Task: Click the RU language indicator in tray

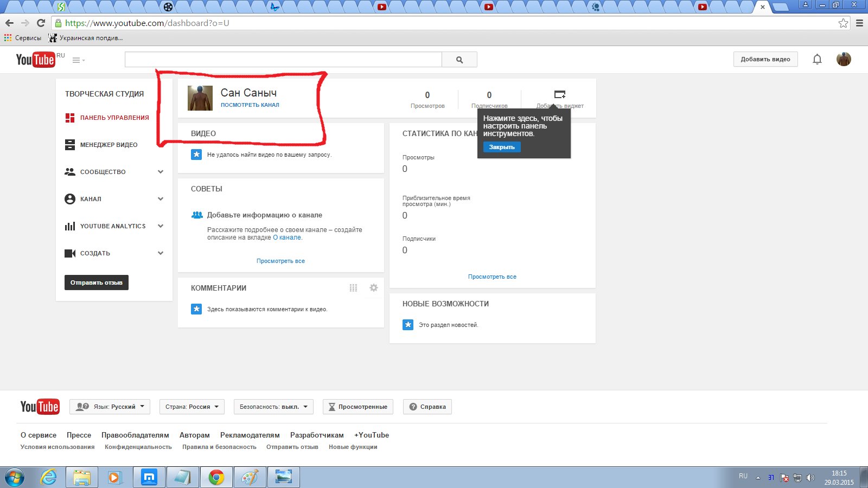Action: pos(743,476)
